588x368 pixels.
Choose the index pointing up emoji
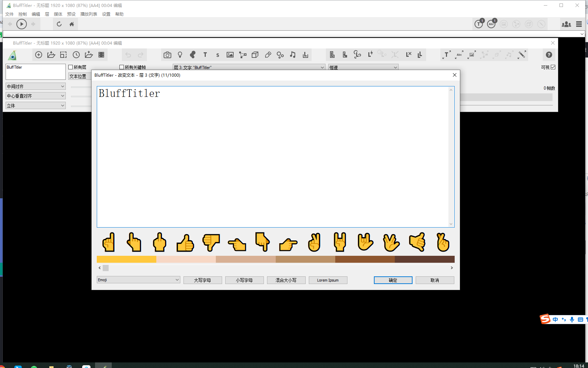pos(109,242)
